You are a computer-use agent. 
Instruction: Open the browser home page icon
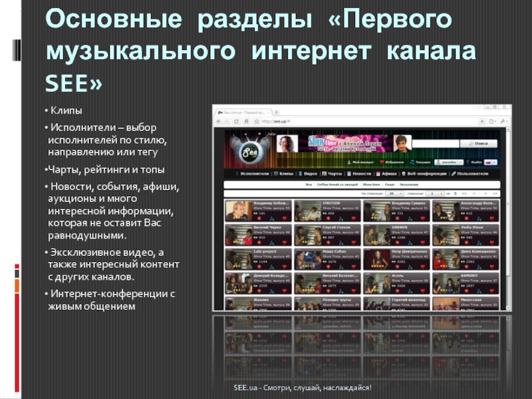[247, 122]
